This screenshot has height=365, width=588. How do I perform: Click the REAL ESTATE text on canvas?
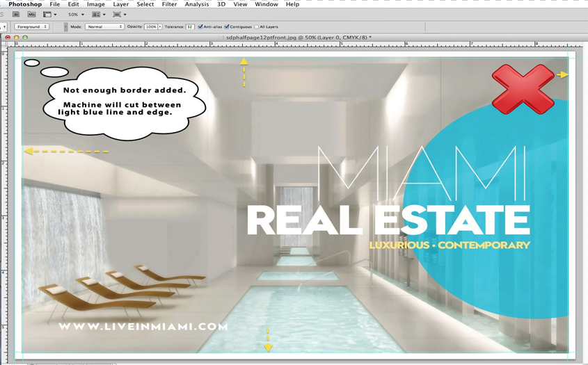pyautogui.click(x=388, y=220)
